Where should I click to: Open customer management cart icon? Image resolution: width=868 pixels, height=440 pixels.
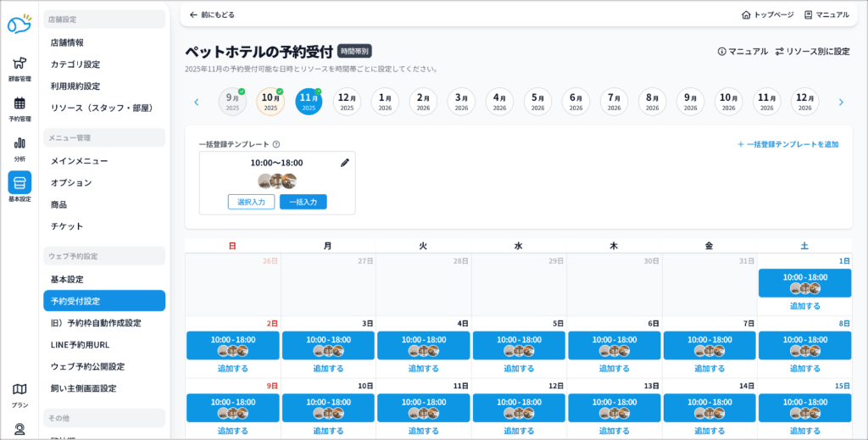pyautogui.click(x=19, y=64)
